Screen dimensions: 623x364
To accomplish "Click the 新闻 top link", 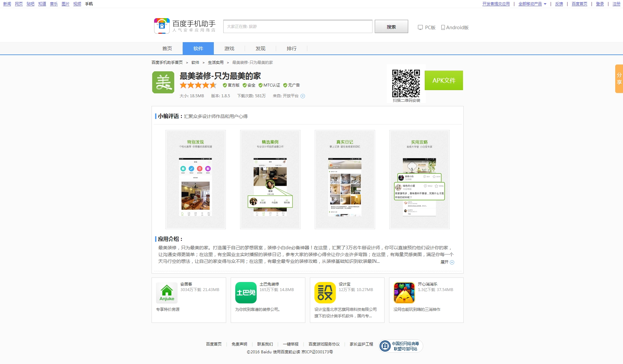I will (7, 4).
